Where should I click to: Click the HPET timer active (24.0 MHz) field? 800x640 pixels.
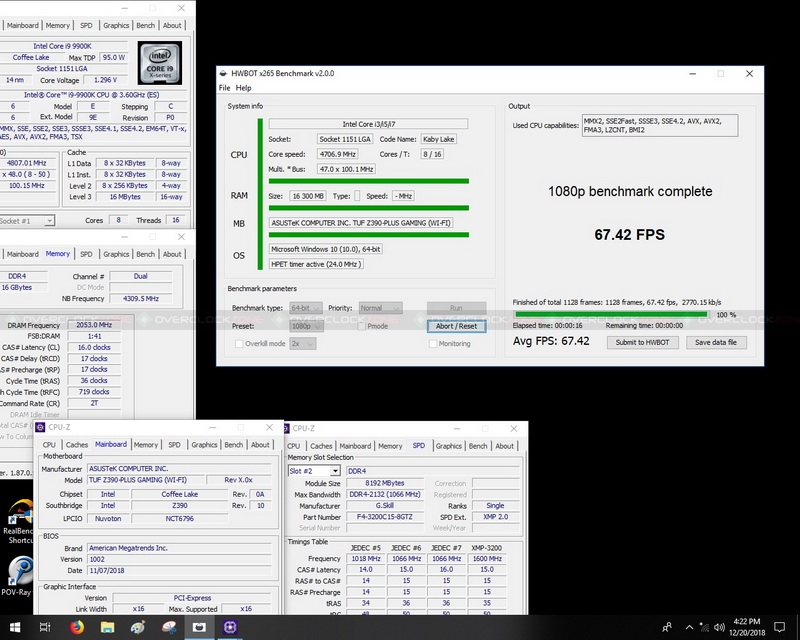316,264
